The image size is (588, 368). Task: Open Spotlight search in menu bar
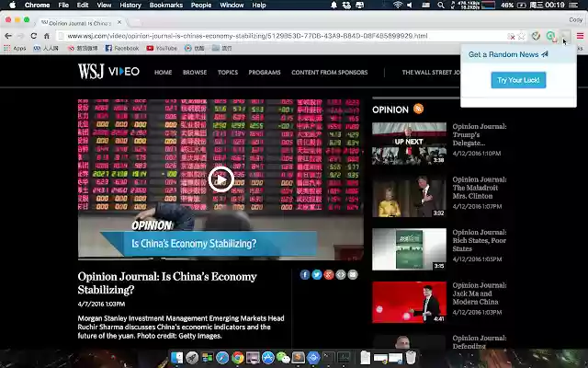click(441, 5)
